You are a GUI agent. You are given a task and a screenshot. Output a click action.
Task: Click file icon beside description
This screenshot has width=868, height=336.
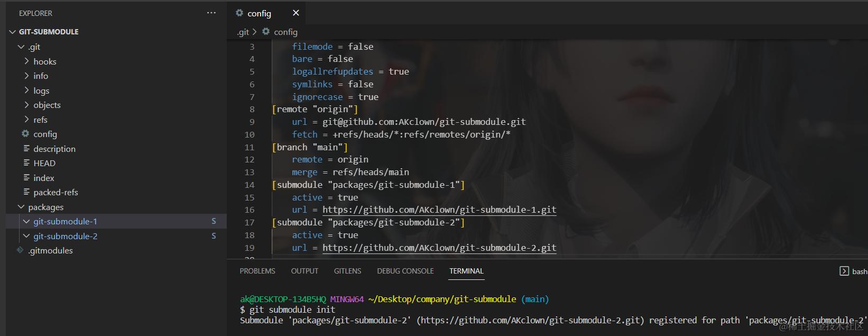tap(26, 149)
